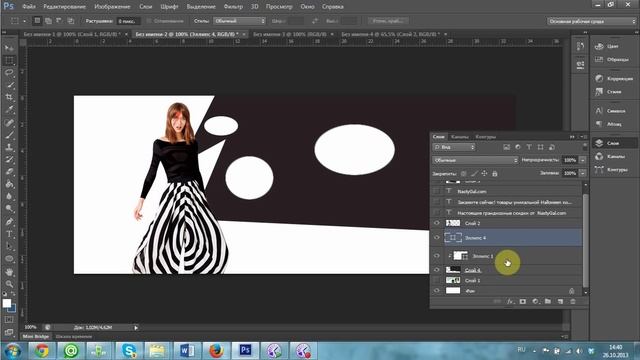Switch to the Каналы tab in the Layers panel
640x360 pixels.
coord(460,137)
